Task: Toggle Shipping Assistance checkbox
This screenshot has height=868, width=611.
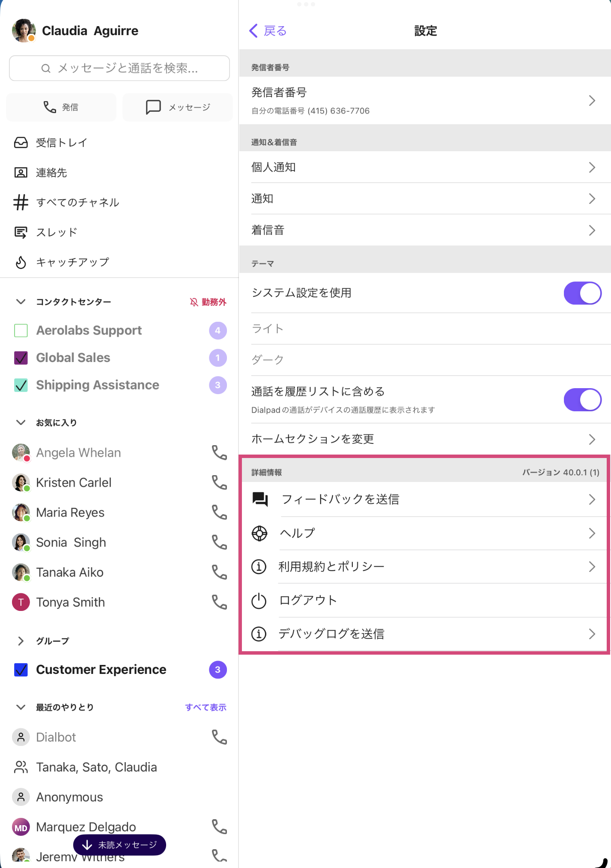Action: pos(21,385)
